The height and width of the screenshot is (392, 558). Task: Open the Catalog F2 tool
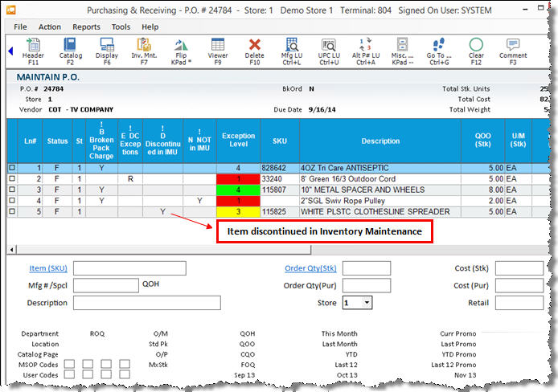71,50
